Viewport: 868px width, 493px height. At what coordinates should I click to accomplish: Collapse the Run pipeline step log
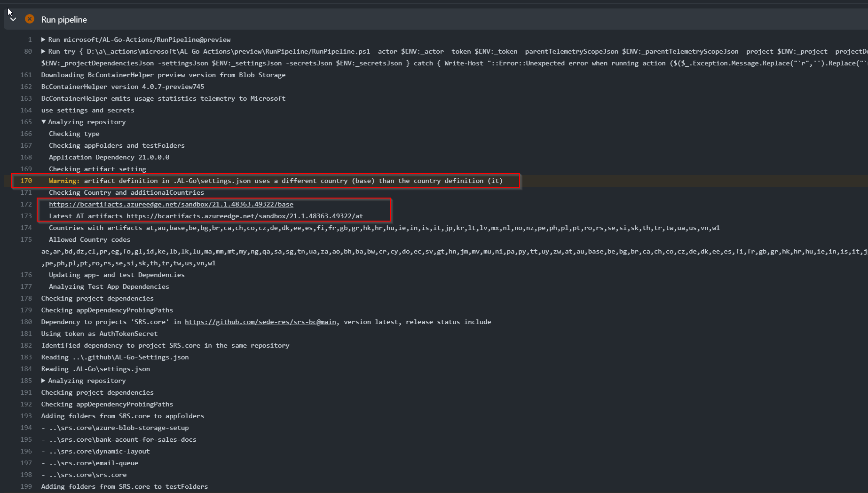tap(13, 19)
